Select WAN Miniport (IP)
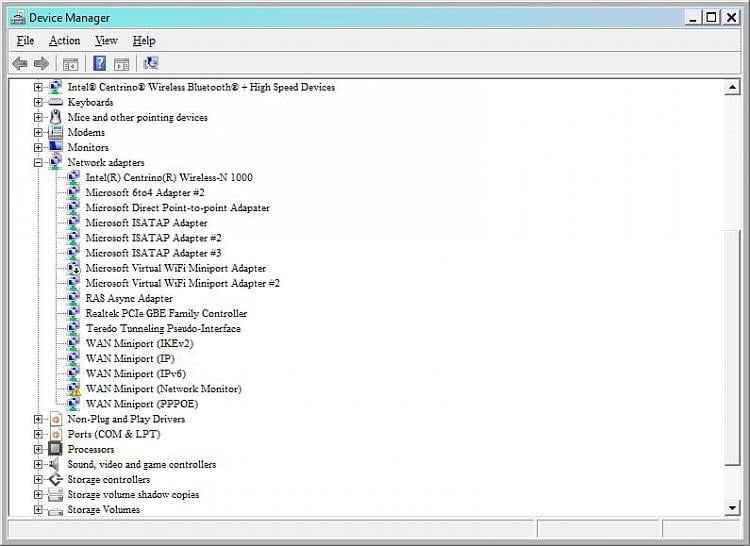The width and height of the screenshot is (750, 546). pos(130,359)
